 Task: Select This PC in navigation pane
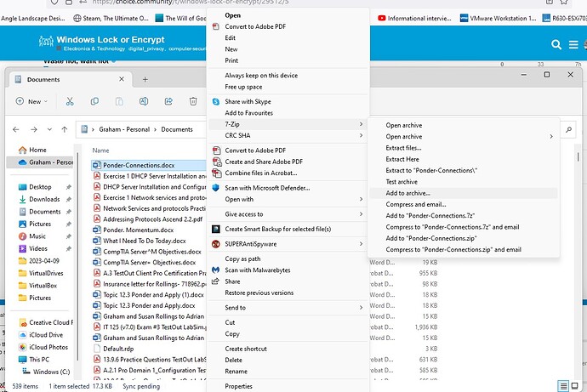[39, 360]
